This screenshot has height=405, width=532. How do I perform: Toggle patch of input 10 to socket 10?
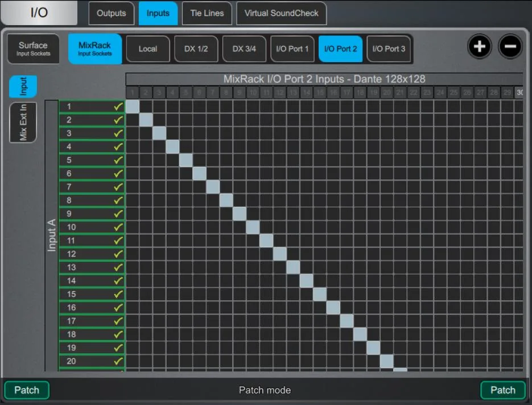[253, 227]
